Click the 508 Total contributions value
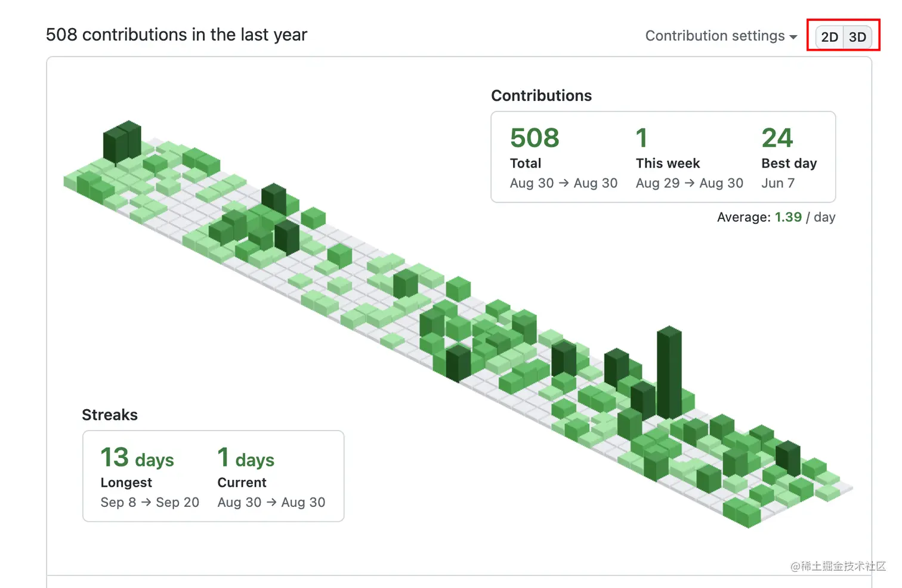This screenshot has width=902, height=588. tap(534, 138)
